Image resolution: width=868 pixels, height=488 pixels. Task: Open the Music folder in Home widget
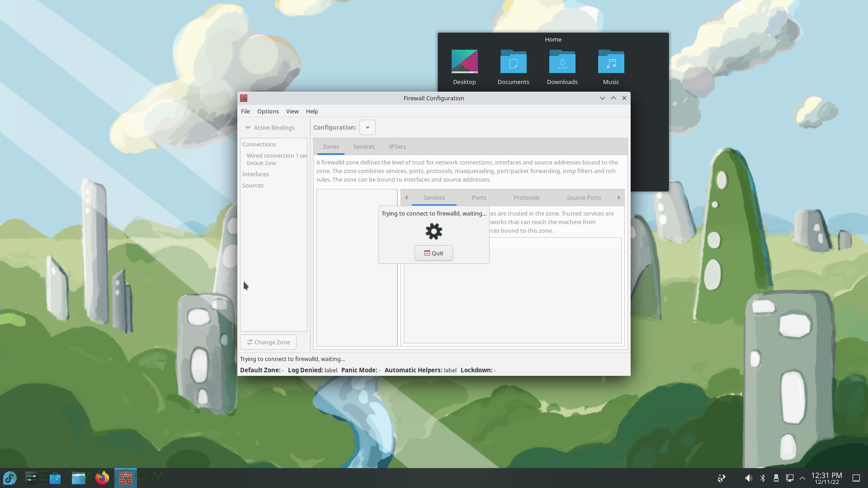coord(611,67)
